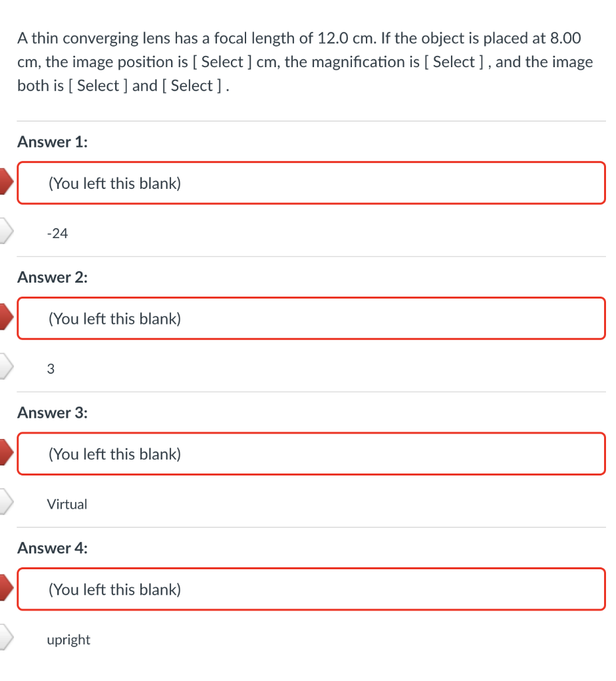Click the gray arrow icon next to -24
This screenshot has width=616, height=681.
coord(5,233)
